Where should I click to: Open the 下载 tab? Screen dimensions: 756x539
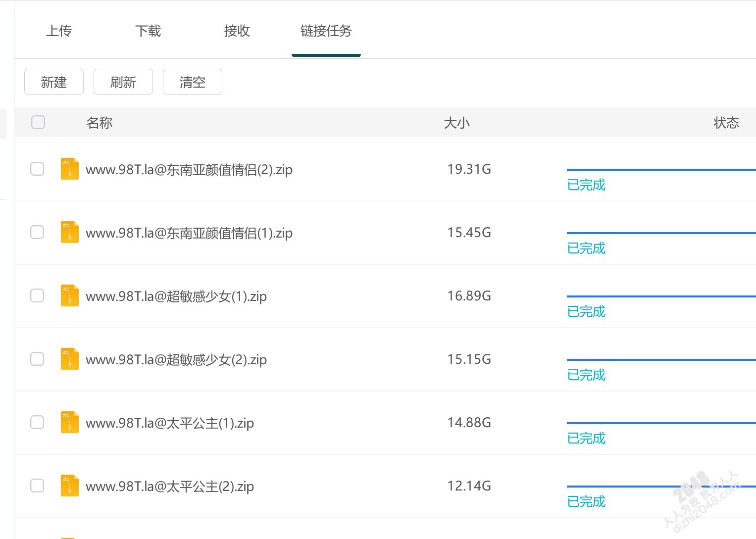coord(148,31)
